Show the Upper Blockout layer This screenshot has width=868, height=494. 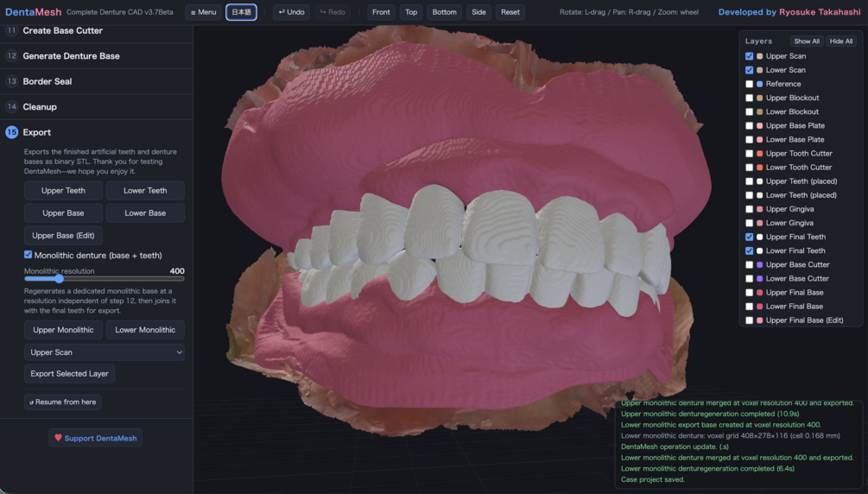[x=749, y=98]
